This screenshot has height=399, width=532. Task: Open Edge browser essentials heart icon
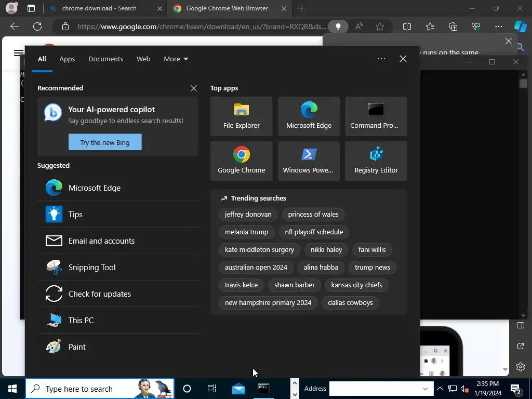click(476, 26)
